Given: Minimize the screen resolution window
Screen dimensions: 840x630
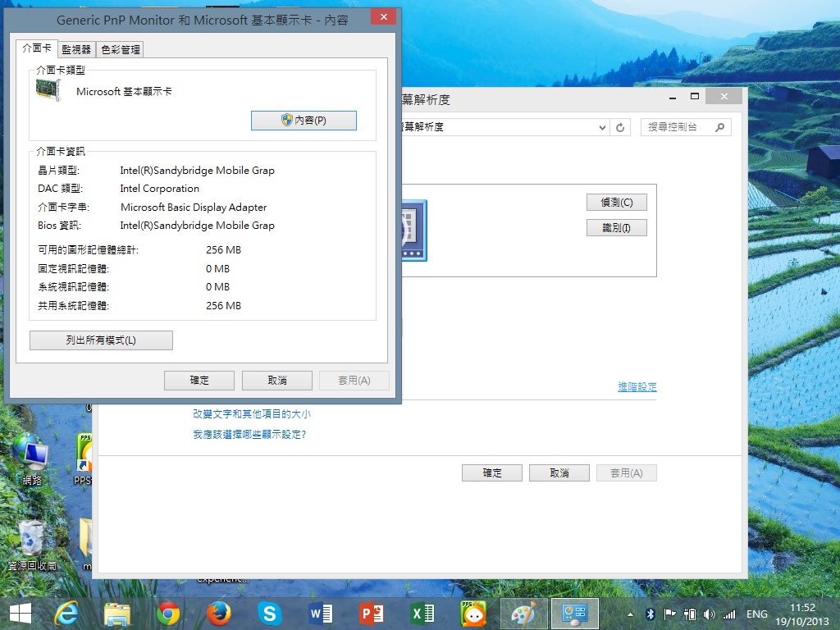Looking at the screenshot, I should 673,97.
